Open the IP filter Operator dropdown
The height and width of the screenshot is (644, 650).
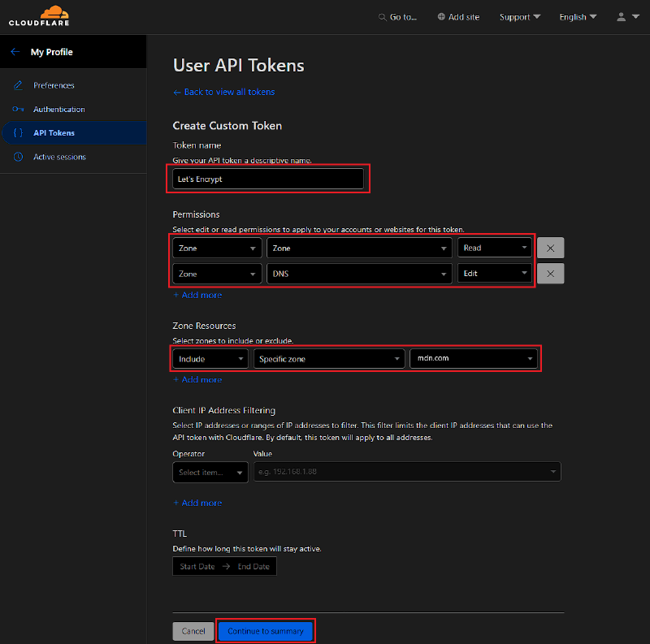click(x=210, y=473)
